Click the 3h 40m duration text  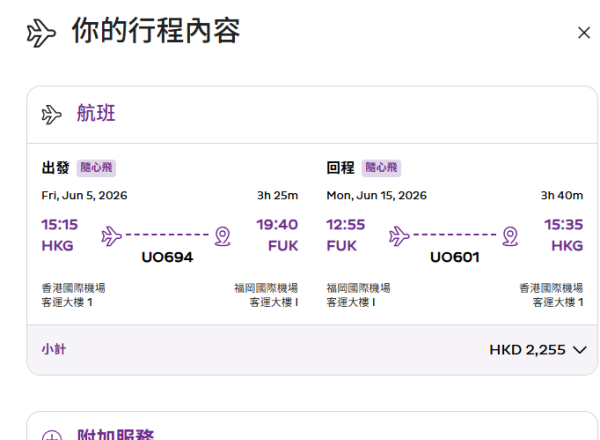(562, 196)
